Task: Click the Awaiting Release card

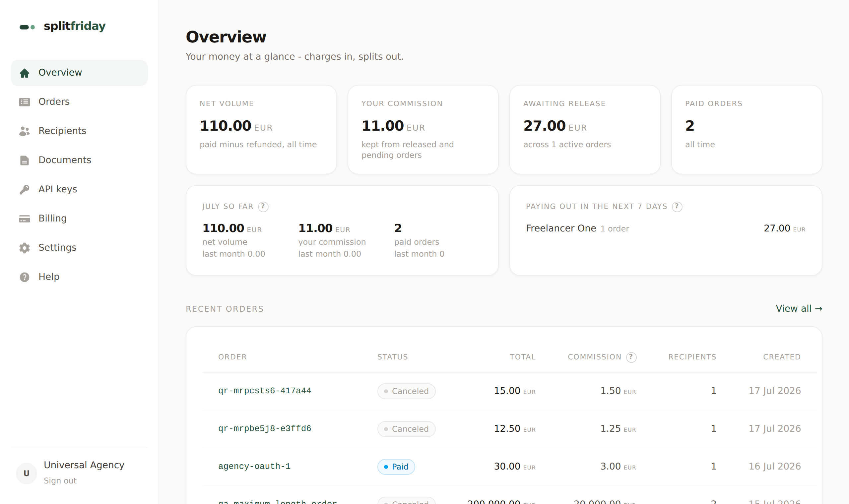Action: 585,129
